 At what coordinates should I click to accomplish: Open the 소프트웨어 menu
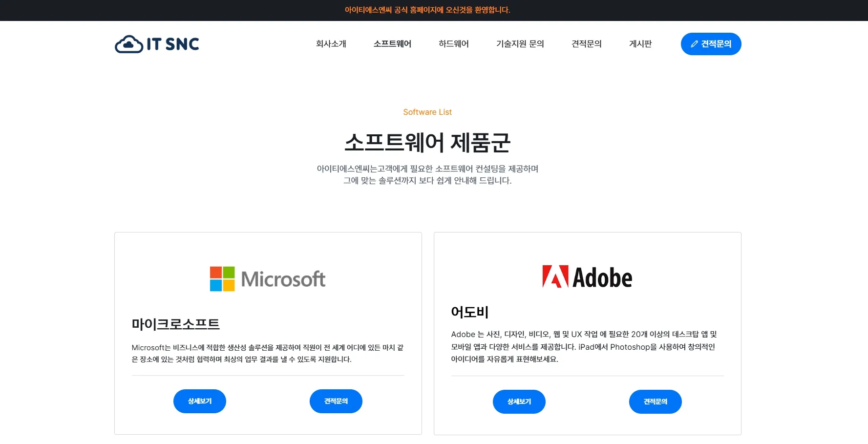click(392, 44)
